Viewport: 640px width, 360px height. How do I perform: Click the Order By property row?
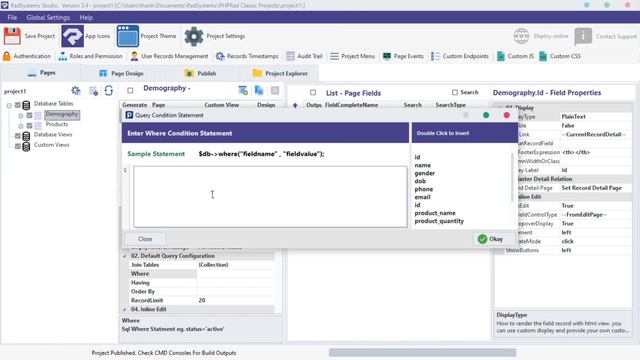(202, 291)
